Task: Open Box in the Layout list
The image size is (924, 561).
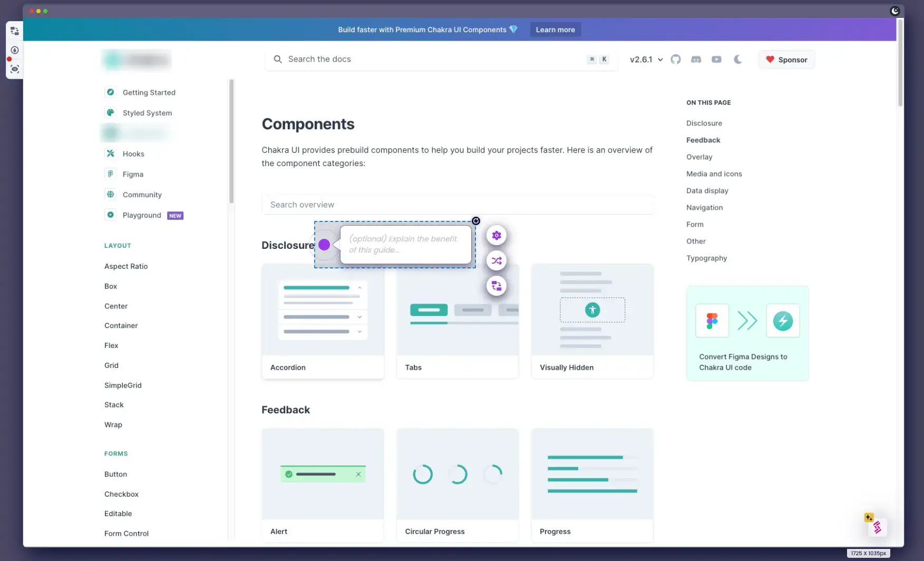Action: (111, 286)
